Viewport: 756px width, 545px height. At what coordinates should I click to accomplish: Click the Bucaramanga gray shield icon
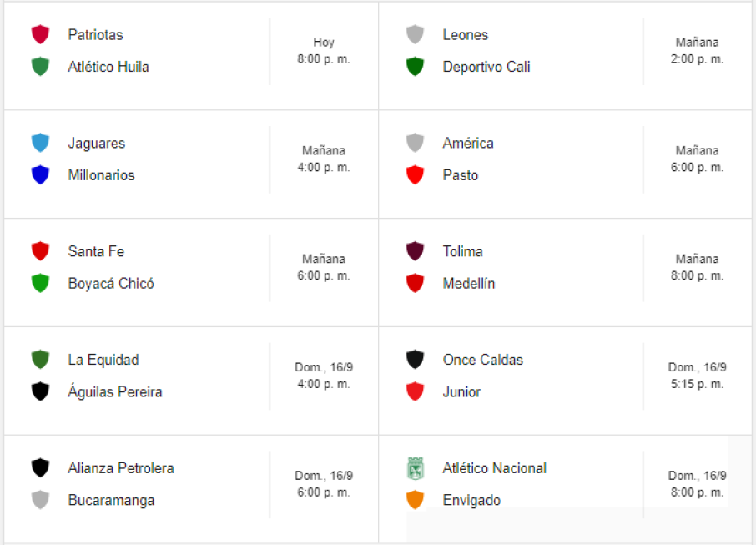40,500
